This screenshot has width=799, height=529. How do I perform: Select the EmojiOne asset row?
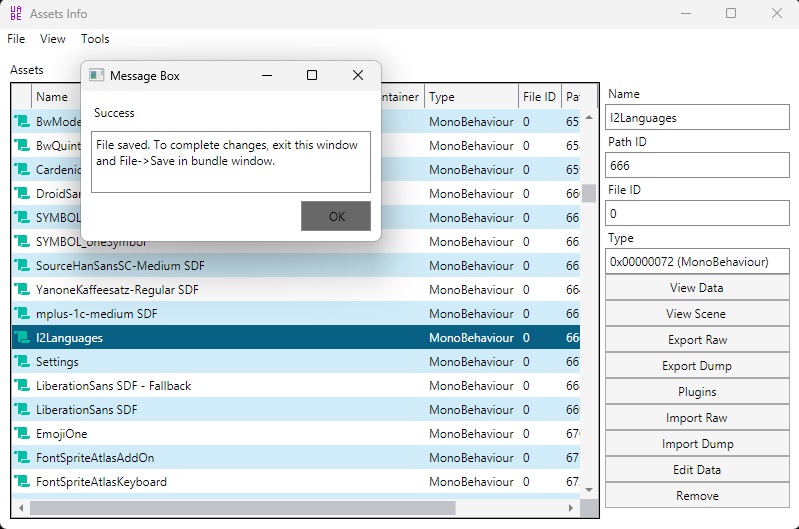296,433
